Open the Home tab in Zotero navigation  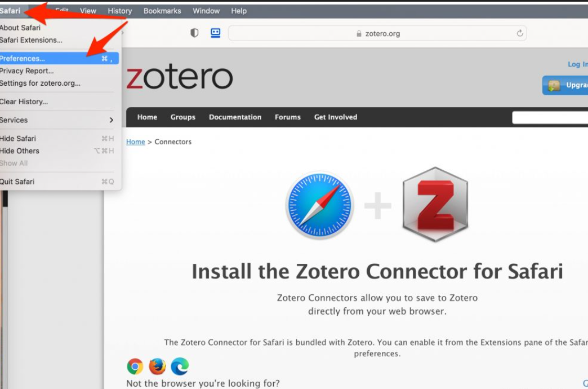(147, 117)
